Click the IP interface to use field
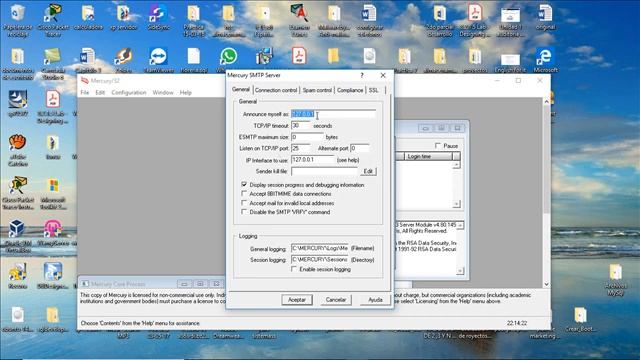Viewport: 640px width, 360px height. point(313,160)
